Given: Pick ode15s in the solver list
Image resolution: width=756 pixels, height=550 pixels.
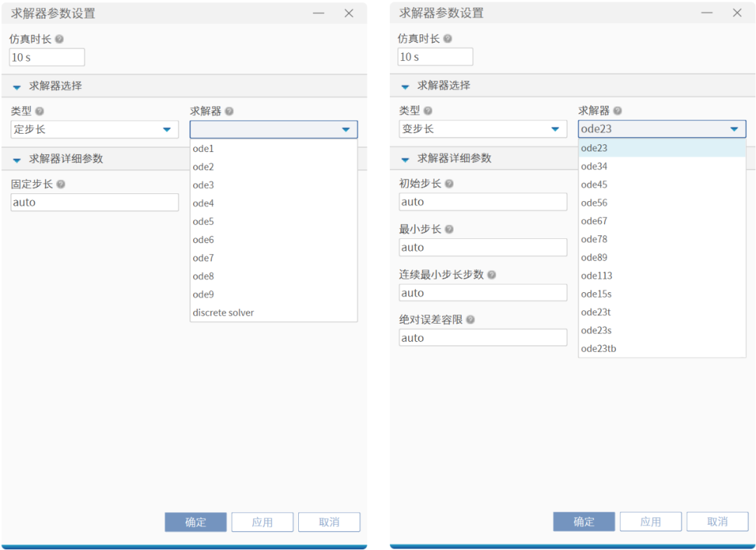Looking at the screenshot, I should (596, 294).
